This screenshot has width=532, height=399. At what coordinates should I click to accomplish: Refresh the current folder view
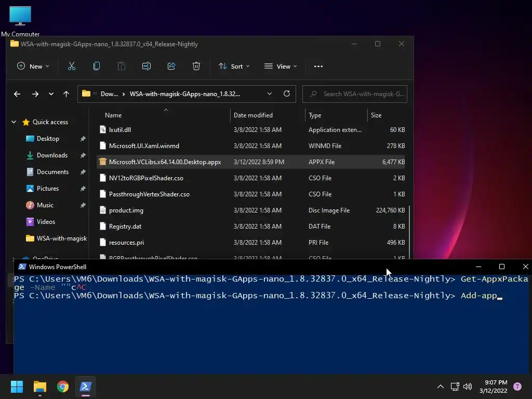tap(287, 94)
